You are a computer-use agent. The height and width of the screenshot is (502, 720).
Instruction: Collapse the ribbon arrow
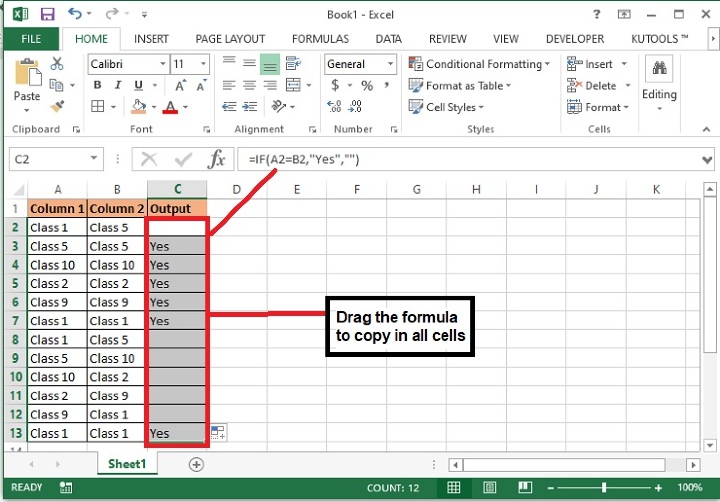706,130
